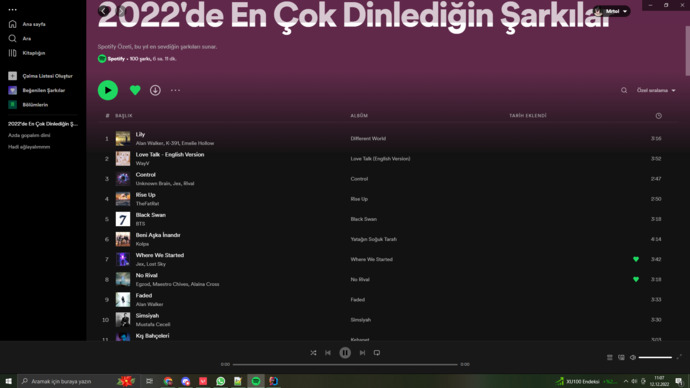Image resolution: width=690 pixels, height=388 pixels.
Task: Select 2022'de En Çok Dinlediğin playlist in sidebar
Action: (43, 124)
